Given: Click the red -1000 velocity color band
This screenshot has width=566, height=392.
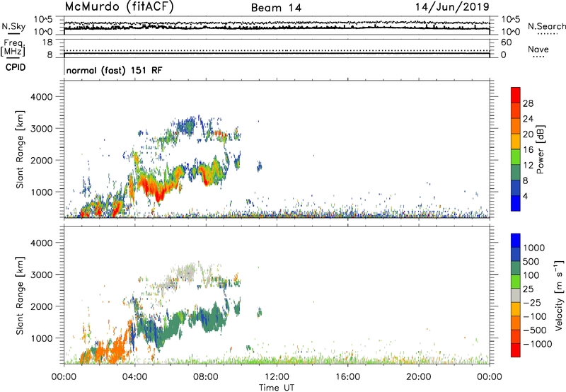Looking at the screenshot, I should pyautogui.click(x=516, y=350).
